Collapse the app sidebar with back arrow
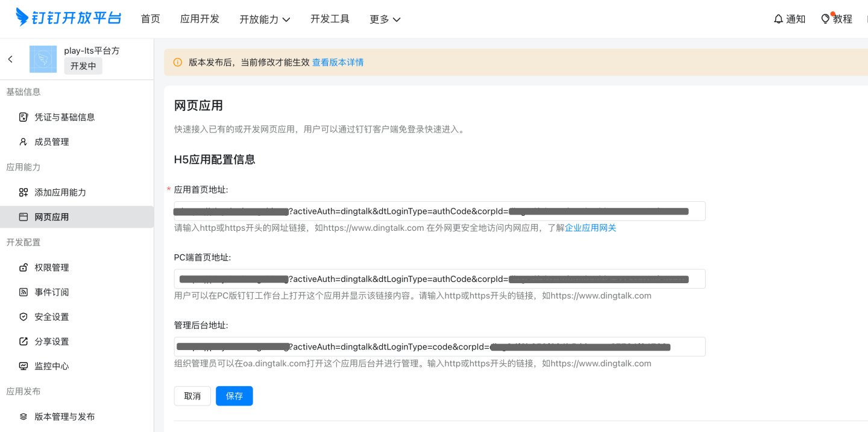The image size is (868, 432). (x=10, y=59)
